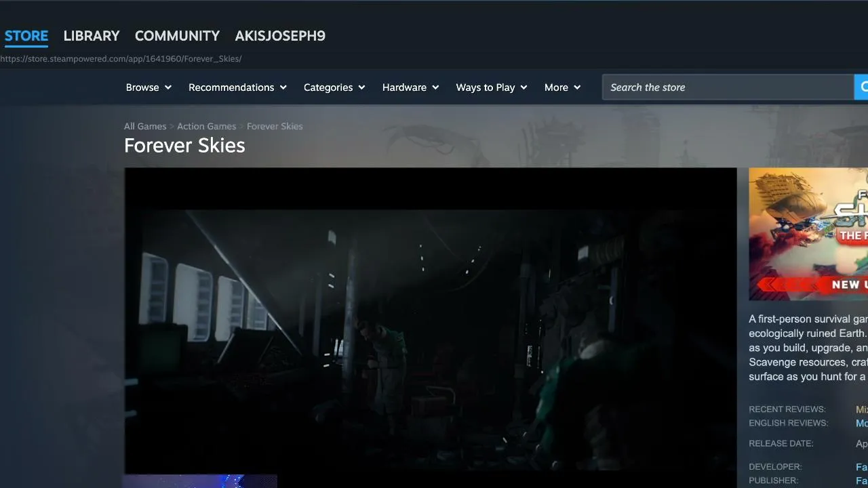Expand the Categories dropdown
The image size is (868, 488).
coord(334,87)
